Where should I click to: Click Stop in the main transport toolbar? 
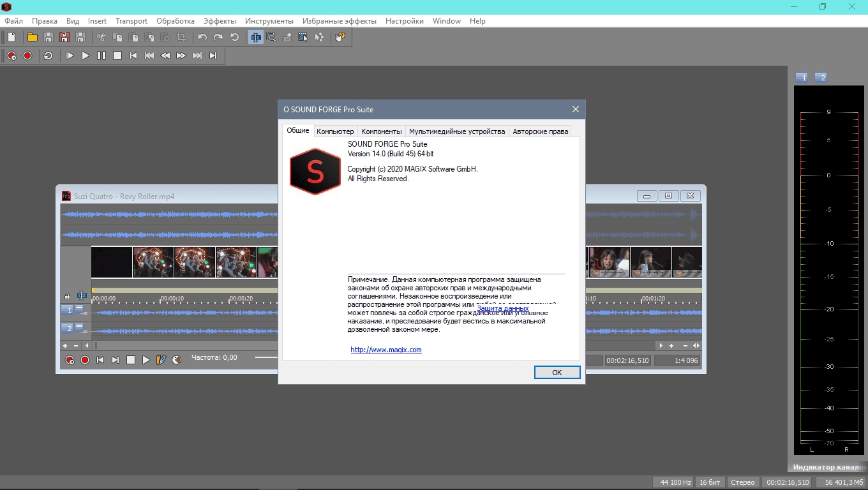117,56
